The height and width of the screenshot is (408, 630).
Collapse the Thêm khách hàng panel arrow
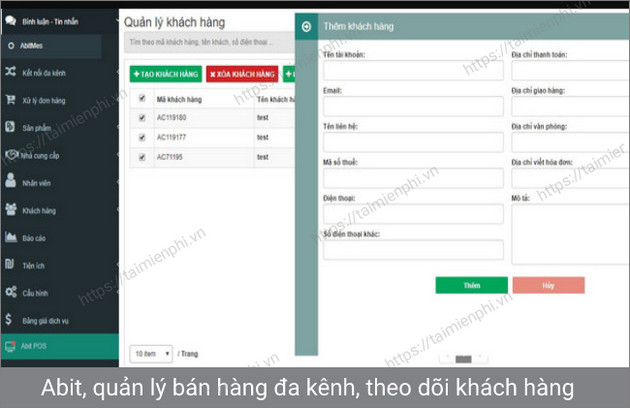[x=306, y=26]
